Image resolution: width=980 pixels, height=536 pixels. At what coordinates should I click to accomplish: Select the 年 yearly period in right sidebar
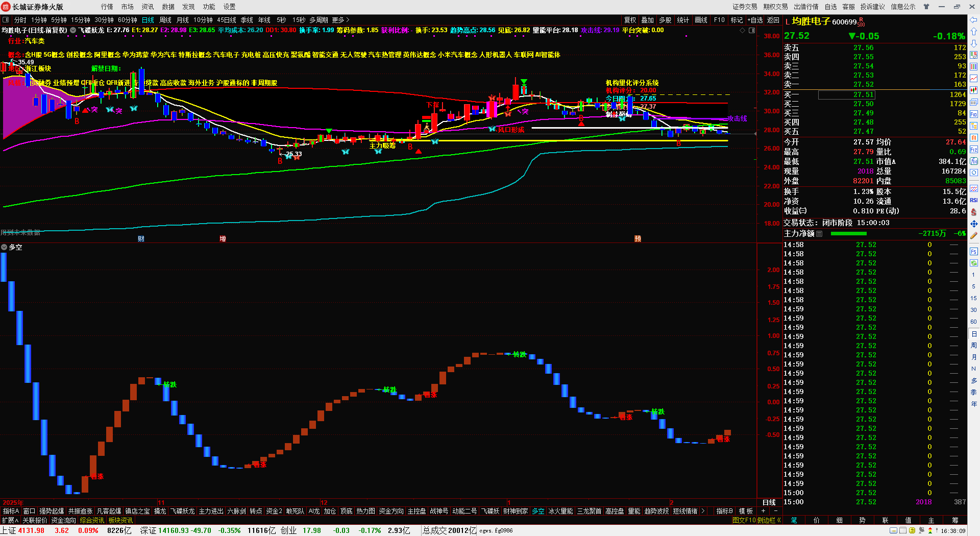pos(974,404)
